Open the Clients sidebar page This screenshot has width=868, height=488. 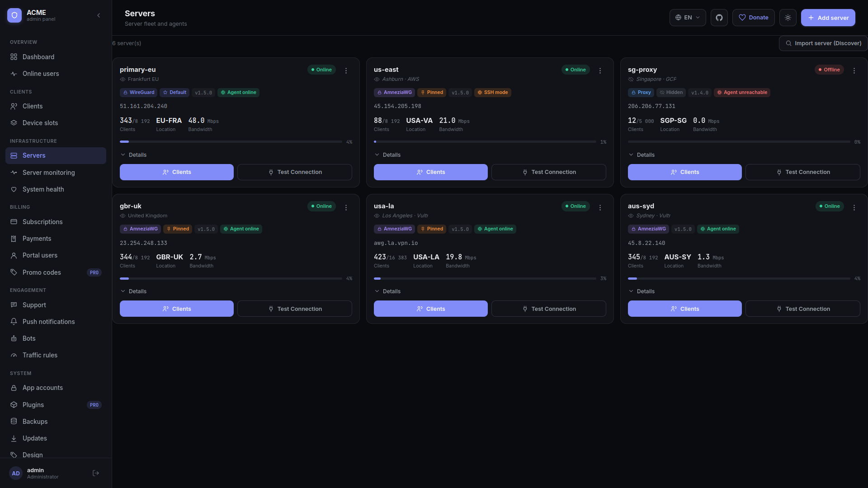[x=56, y=106]
